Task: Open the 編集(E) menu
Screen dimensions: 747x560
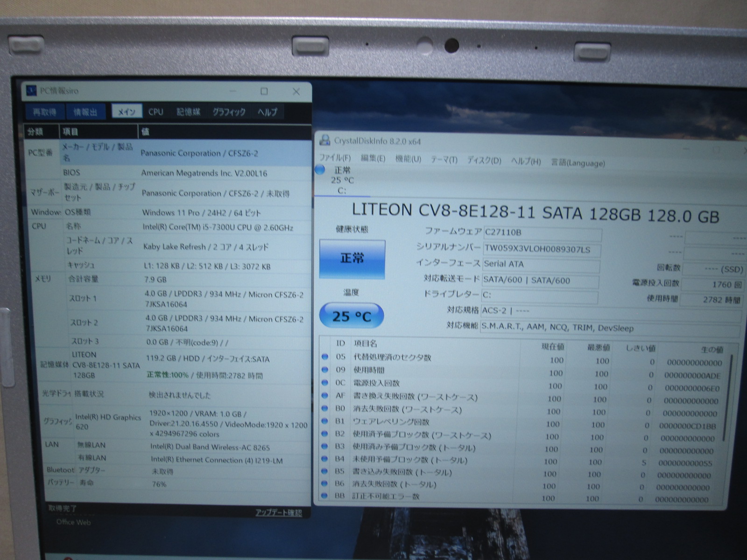Action: [373, 159]
